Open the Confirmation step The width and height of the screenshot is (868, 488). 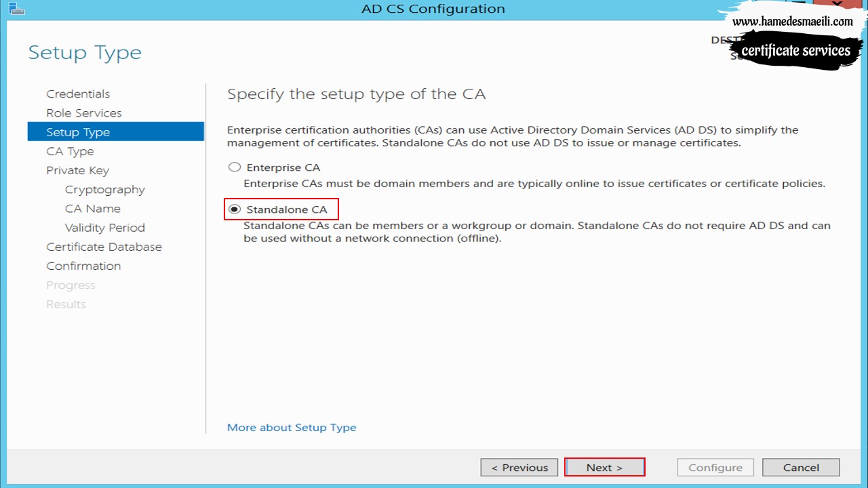[83, 266]
